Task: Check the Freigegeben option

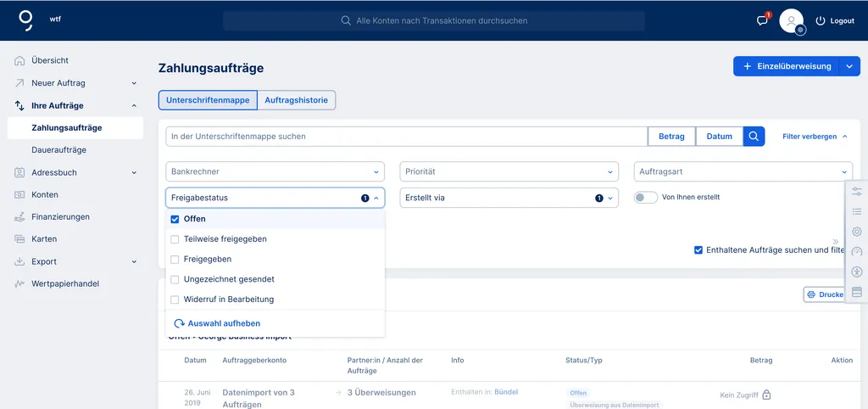Action: coord(175,259)
